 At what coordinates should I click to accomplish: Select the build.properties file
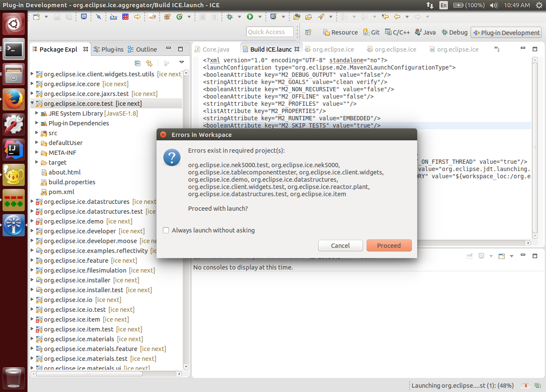68,182
